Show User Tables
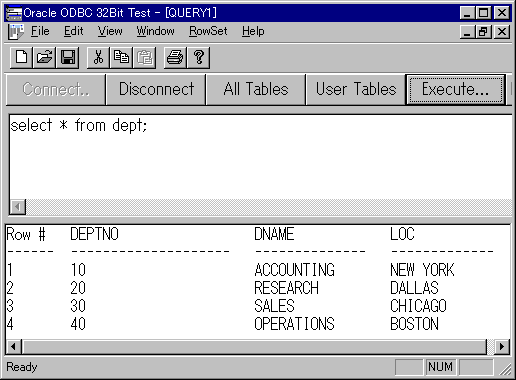516x380 pixels. coord(356,89)
